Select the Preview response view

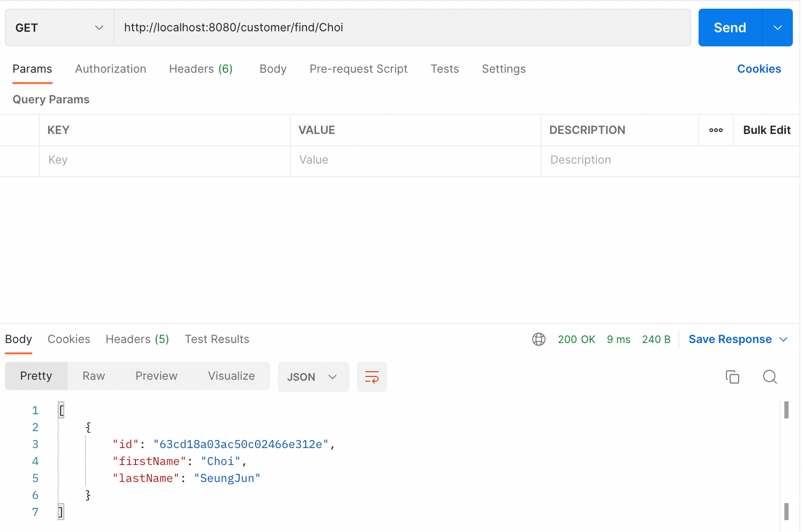click(156, 376)
